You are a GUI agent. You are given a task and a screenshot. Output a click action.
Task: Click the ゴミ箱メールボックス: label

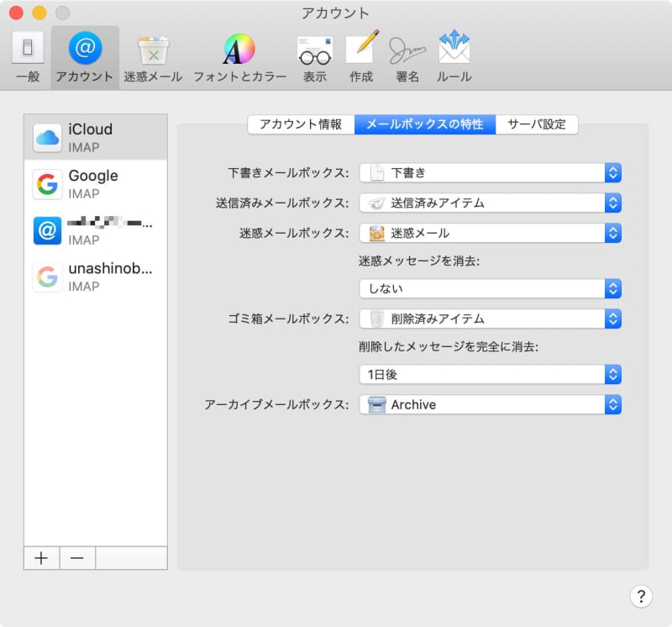288,319
